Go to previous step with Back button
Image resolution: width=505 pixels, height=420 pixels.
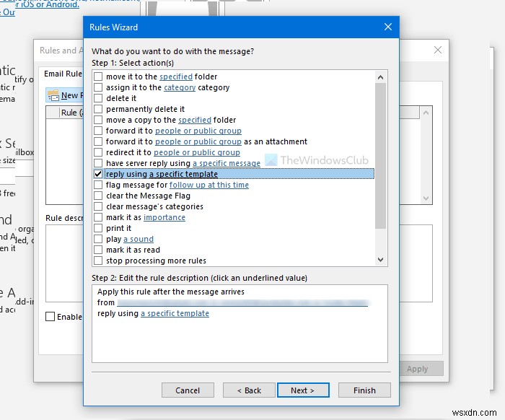(249, 390)
